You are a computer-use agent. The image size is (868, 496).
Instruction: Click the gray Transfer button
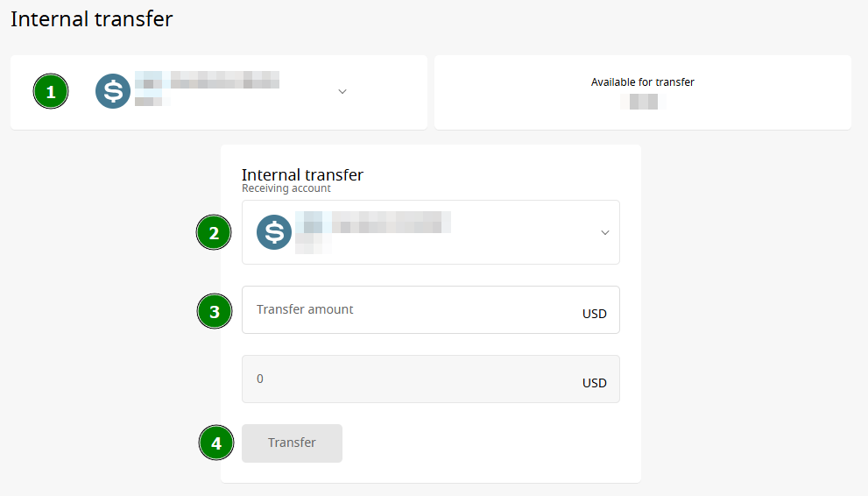pyautogui.click(x=292, y=443)
